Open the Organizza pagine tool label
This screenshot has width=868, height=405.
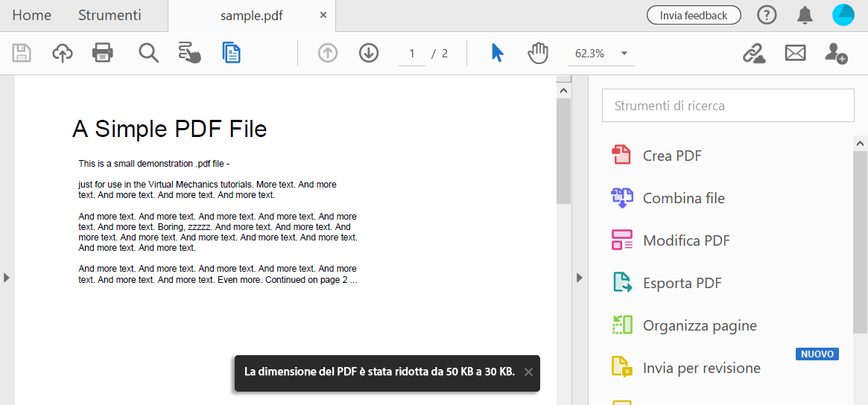pyautogui.click(x=700, y=325)
